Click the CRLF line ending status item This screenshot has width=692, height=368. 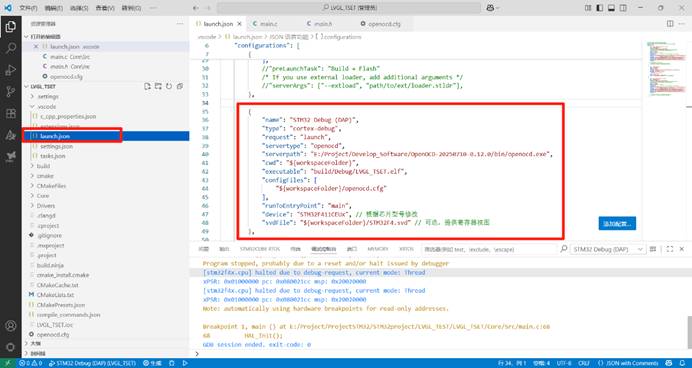583,363
